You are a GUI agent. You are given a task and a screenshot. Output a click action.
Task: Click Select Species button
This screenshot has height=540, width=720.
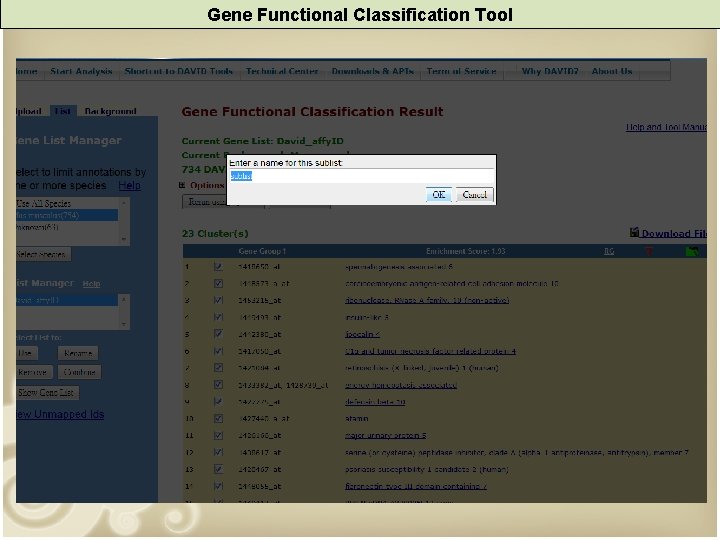click(43, 254)
